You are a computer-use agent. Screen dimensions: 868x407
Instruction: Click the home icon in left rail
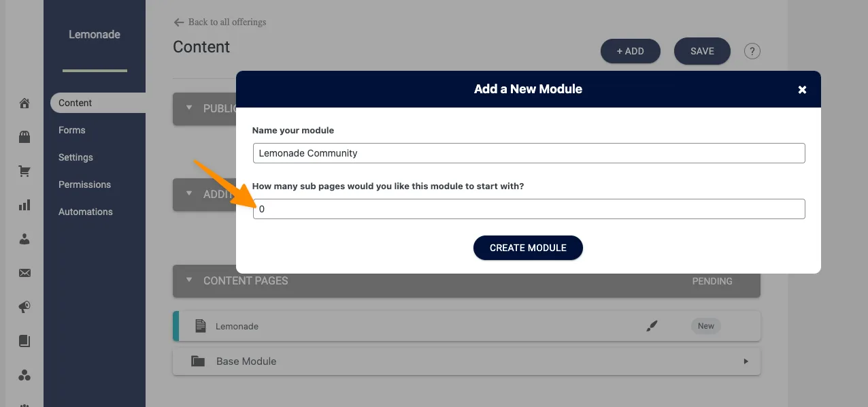point(24,103)
